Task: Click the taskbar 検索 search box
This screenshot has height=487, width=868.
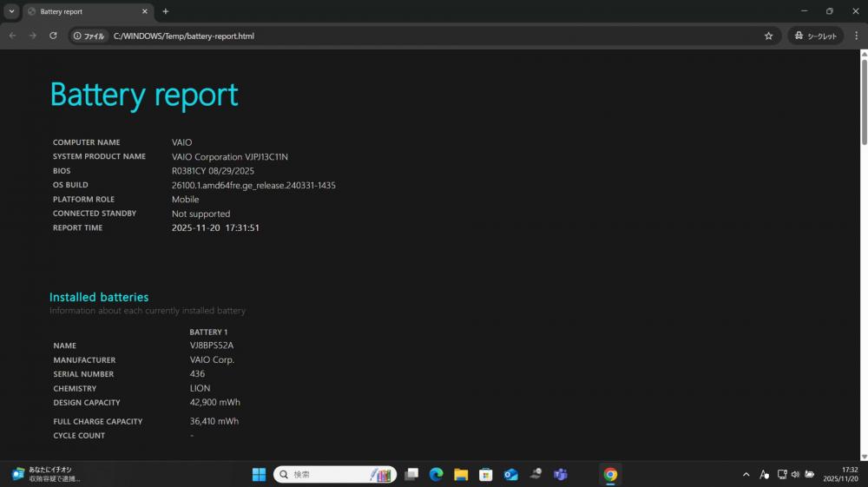Action: 335,474
